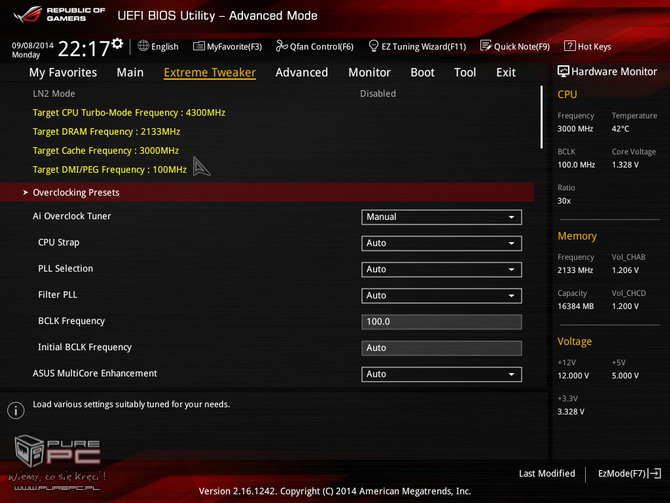
Task: Click the BCLK Frequency label
Action: point(71,321)
